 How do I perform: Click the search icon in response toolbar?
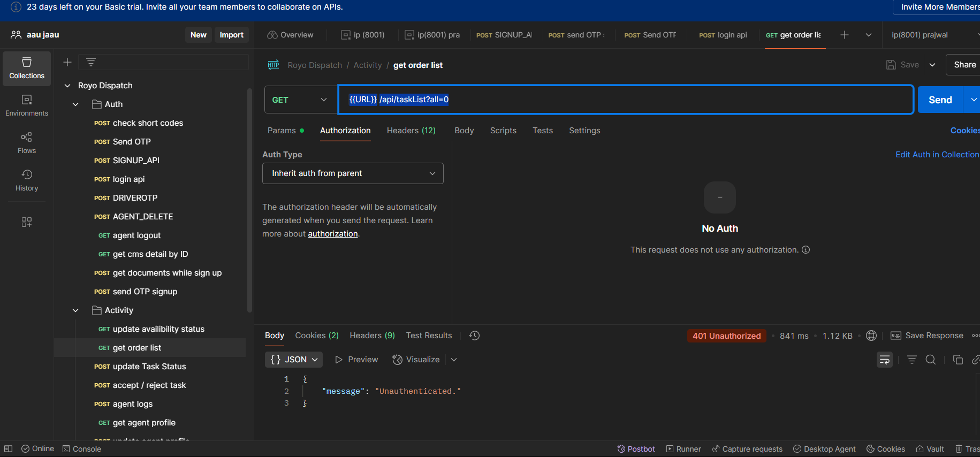931,360
